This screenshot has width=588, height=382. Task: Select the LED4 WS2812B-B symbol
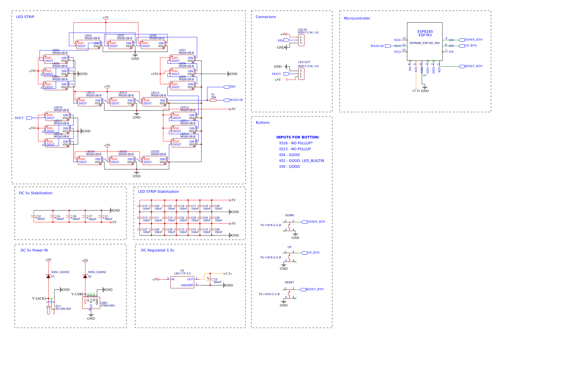click(x=88, y=45)
